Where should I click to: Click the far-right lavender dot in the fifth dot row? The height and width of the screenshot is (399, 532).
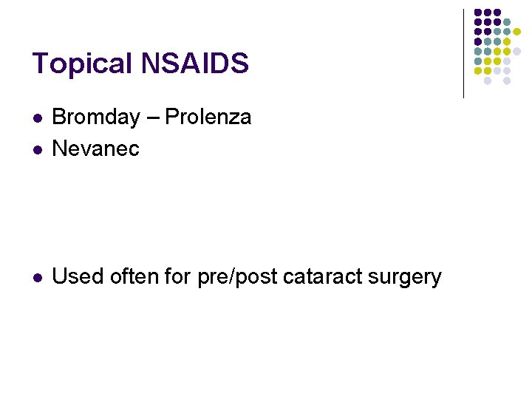pyautogui.click(x=517, y=52)
